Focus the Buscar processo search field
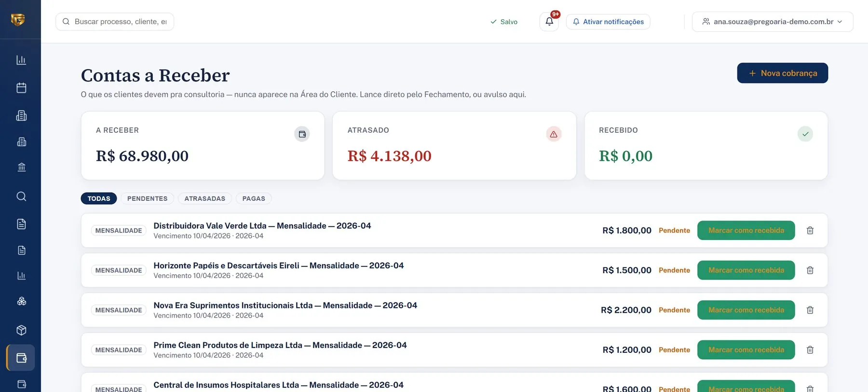This screenshot has width=868, height=392. point(115,22)
